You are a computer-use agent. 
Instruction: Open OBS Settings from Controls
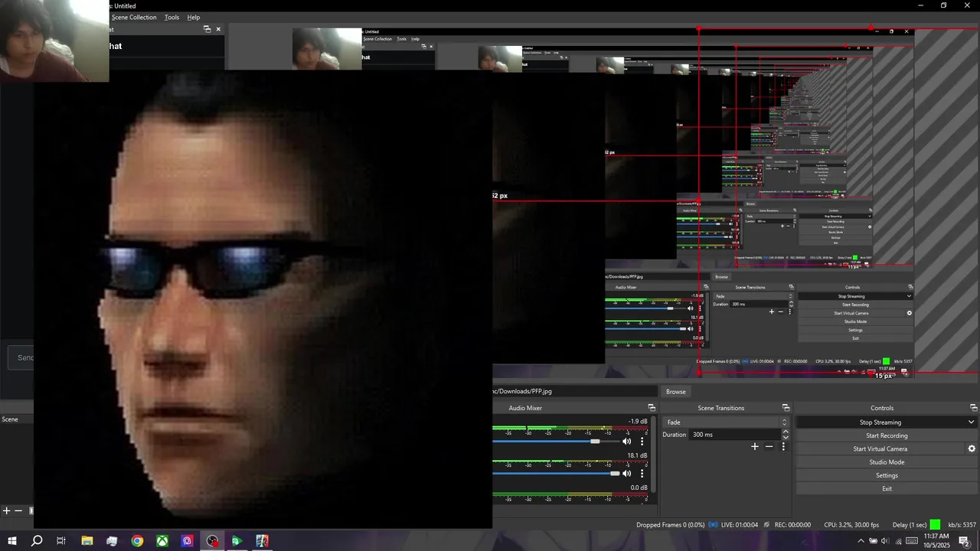tap(887, 475)
